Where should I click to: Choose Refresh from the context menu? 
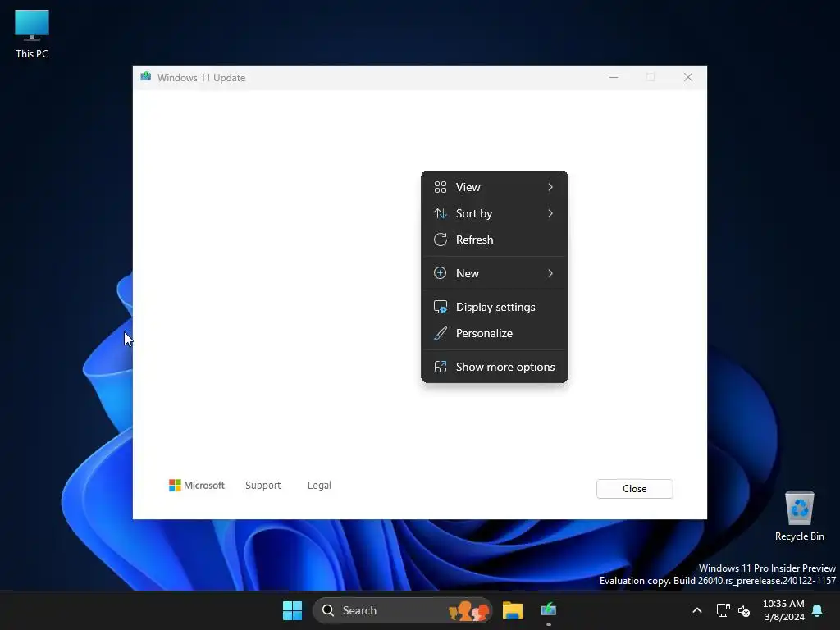(495, 240)
